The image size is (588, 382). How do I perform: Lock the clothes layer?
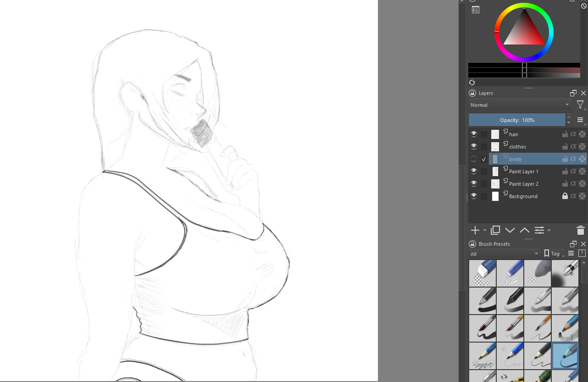pos(565,147)
